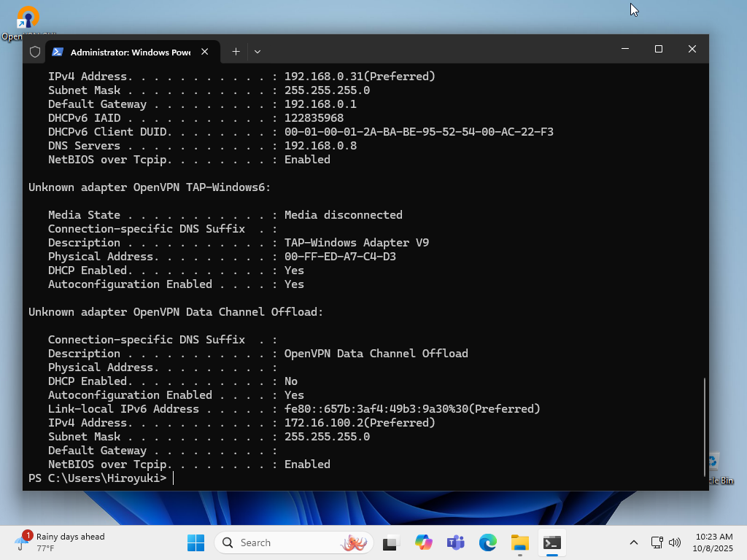Open network status in system tray

click(657, 542)
